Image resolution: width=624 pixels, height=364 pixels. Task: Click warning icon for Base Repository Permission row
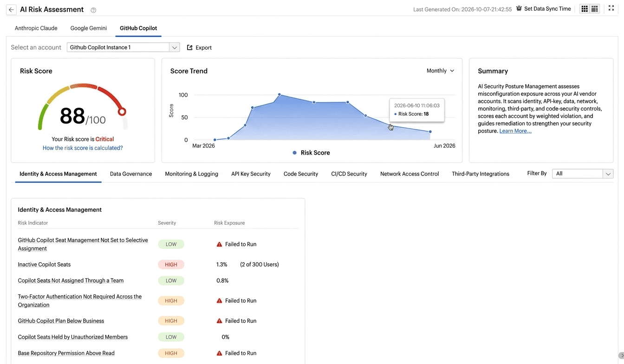pos(219,353)
